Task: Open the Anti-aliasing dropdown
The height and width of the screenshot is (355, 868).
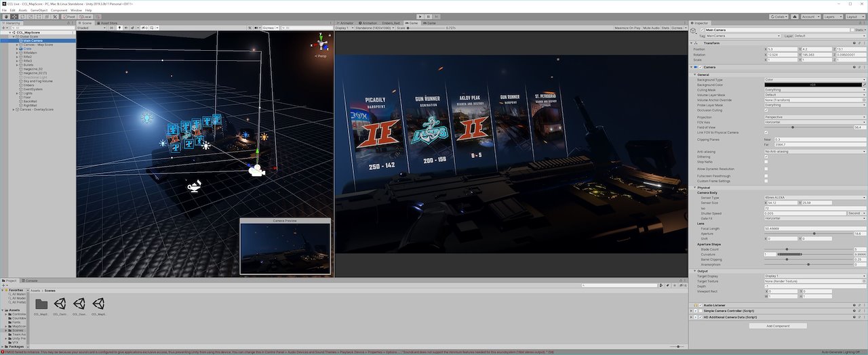Action: point(815,151)
